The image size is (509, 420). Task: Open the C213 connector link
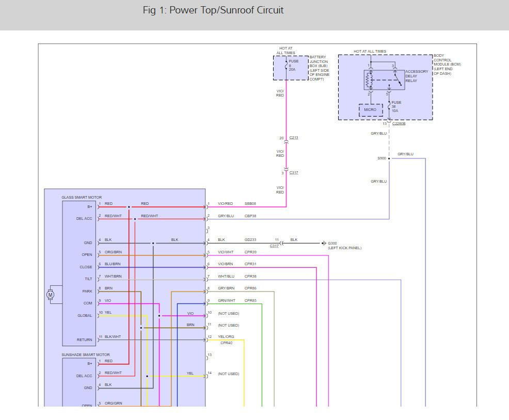pos(294,138)
